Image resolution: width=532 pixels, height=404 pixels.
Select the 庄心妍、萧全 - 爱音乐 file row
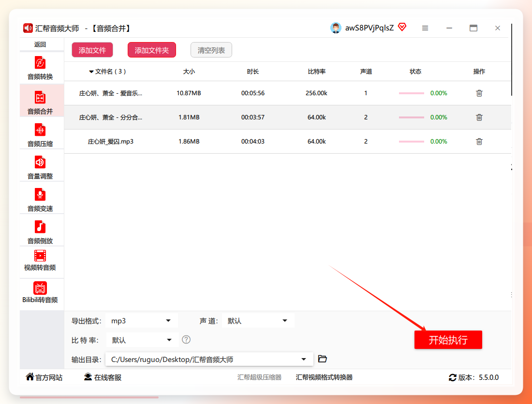pos(288,93)
